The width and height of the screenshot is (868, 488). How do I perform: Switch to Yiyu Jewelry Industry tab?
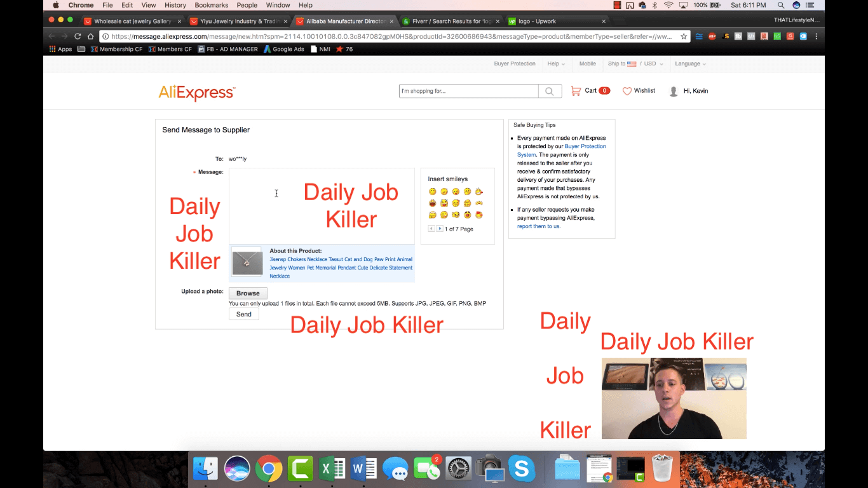pos(238,21)
